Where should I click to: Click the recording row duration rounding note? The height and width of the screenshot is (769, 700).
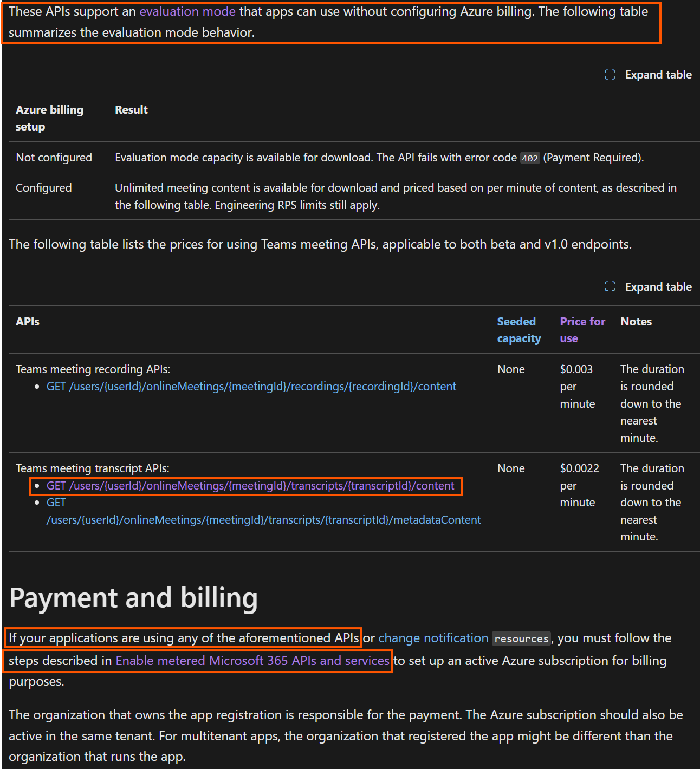(x=652, y=403)
